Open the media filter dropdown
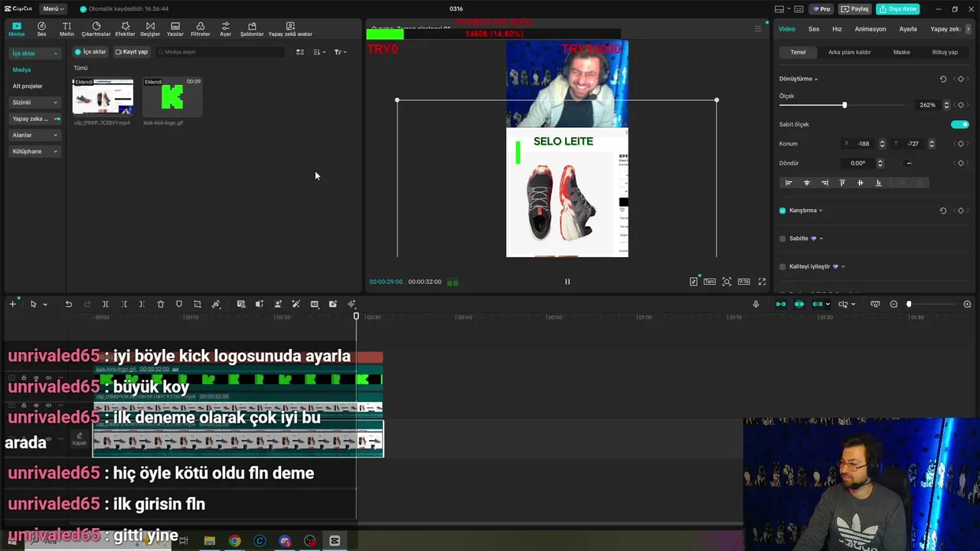The width and height of the screenshot is (980, 551). 341,52
